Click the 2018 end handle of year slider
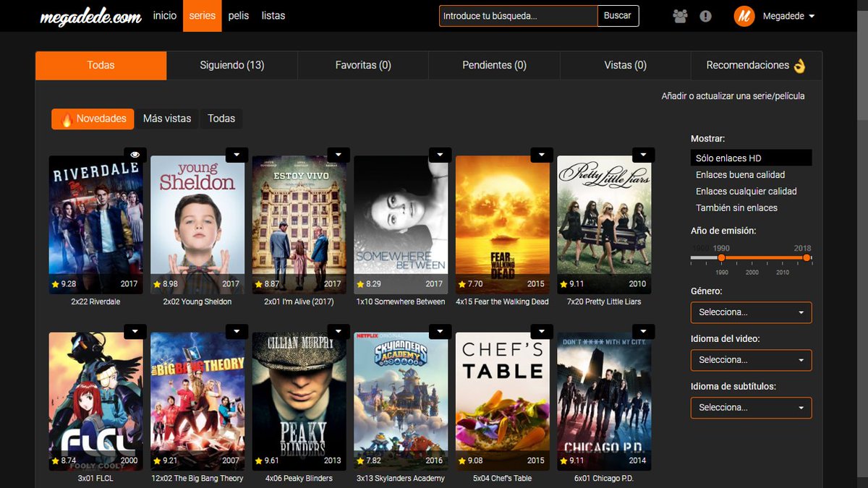Image resolution: width=868 pixels, height=488 pixels. pyautogui.click(x=807, y=257)
